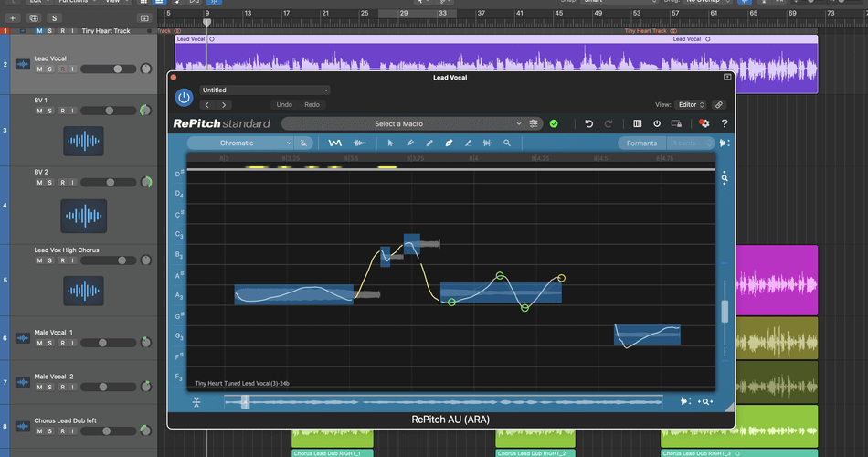868x457 pixels.
Task: Click the green node on pitch curve peak
Action: tap(500, 275)
